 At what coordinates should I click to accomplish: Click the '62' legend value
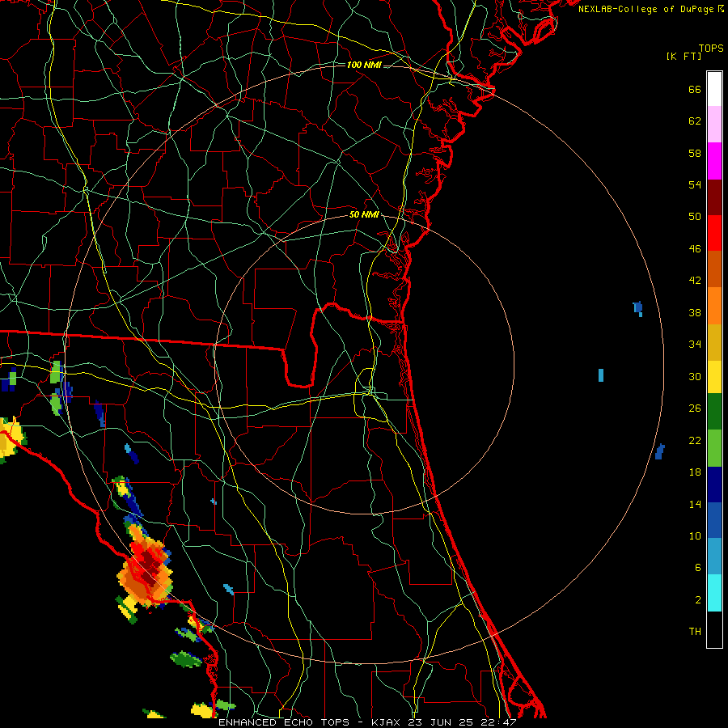[695, 121]
